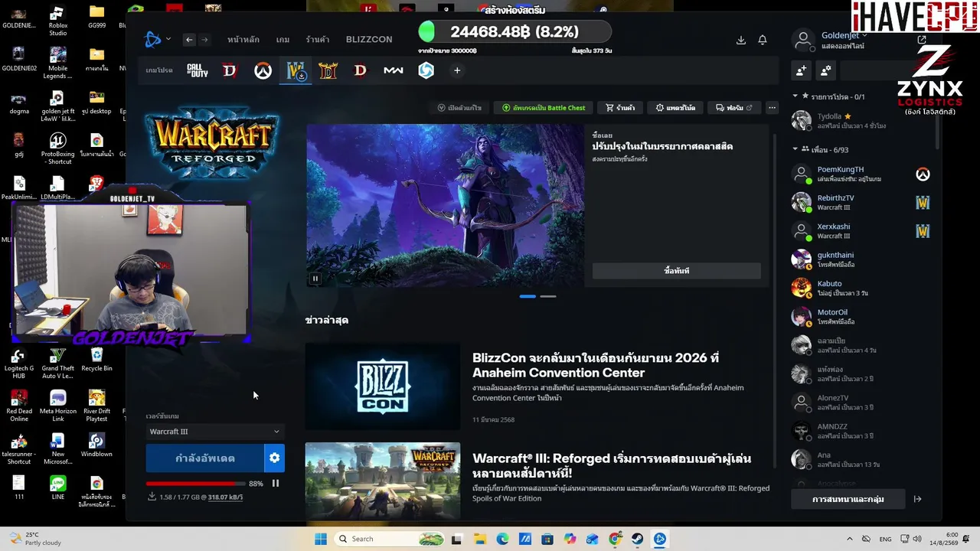Open the game settings gear beside update button
The height and width of the screenshot is (551, 980).
274,458
